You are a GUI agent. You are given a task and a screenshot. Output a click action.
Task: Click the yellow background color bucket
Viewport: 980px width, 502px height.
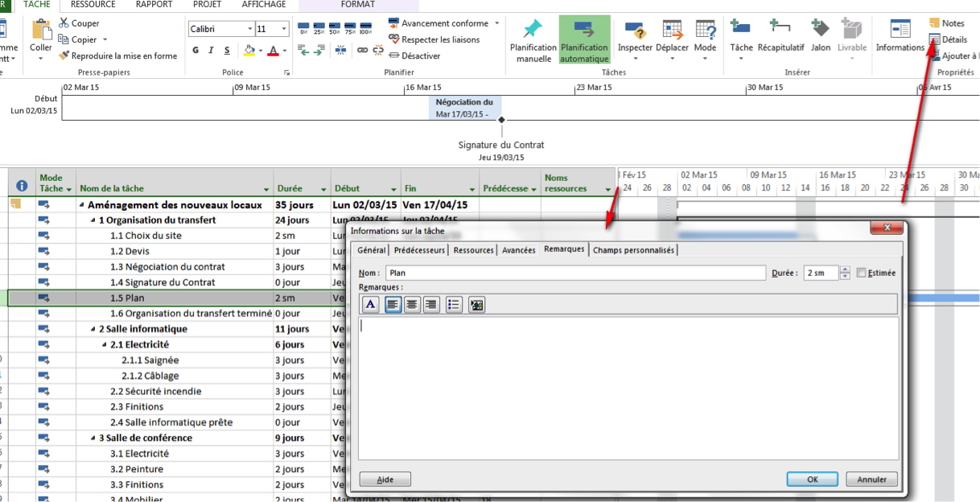click(249, 50)
